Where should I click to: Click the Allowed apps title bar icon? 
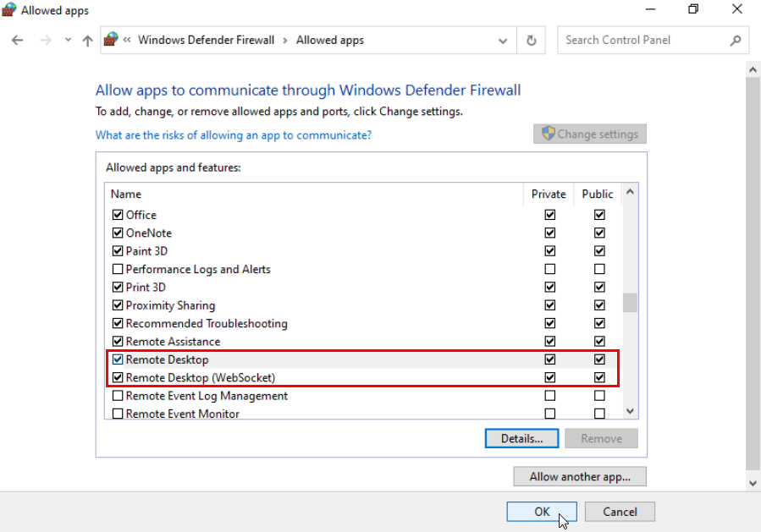point(8,9)
